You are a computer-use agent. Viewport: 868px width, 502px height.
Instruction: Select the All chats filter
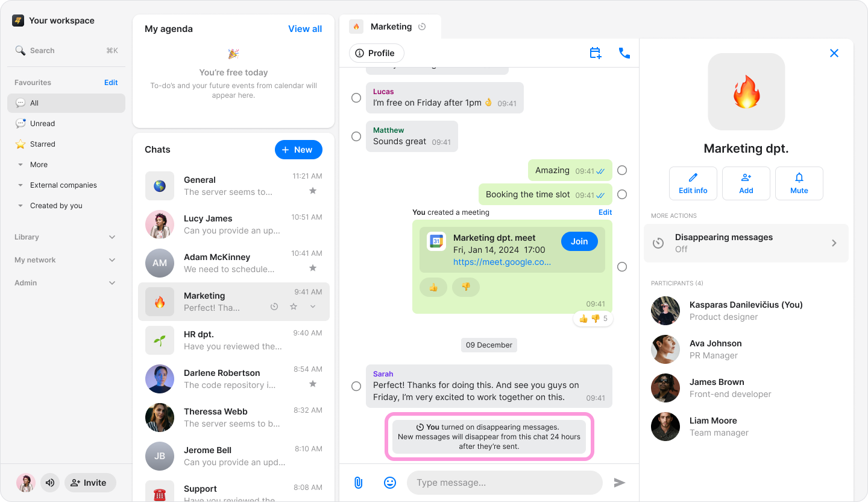point(66,103)
